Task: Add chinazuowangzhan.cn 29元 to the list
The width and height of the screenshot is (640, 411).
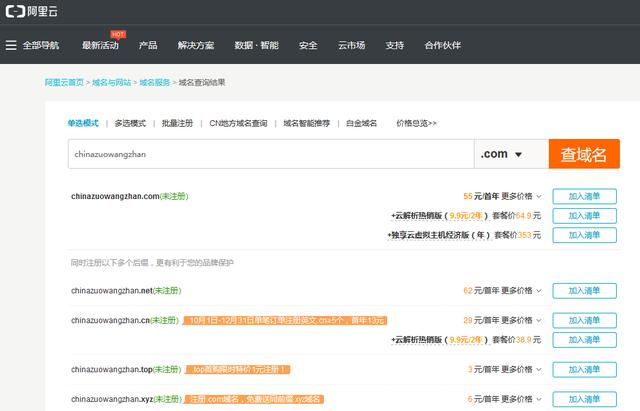Action: coord(584,320)
